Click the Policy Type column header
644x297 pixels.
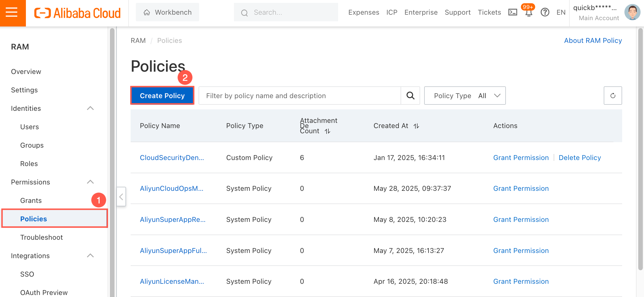tap(245, 126)
